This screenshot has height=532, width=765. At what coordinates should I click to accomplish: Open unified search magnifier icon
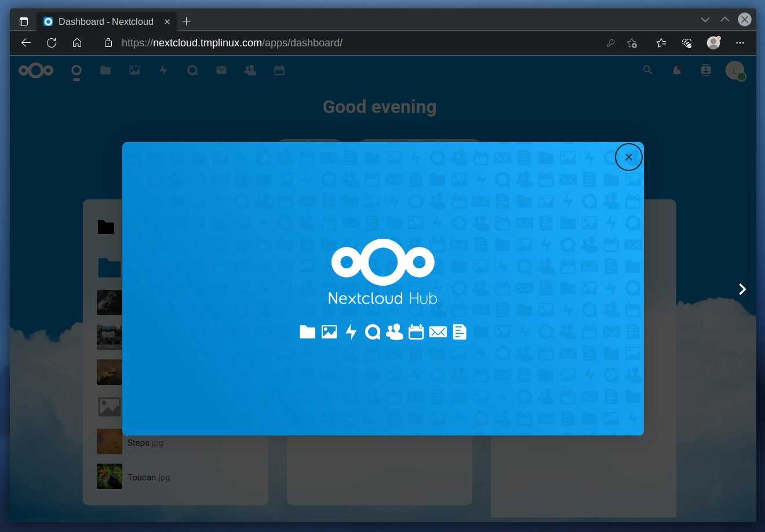647,70
